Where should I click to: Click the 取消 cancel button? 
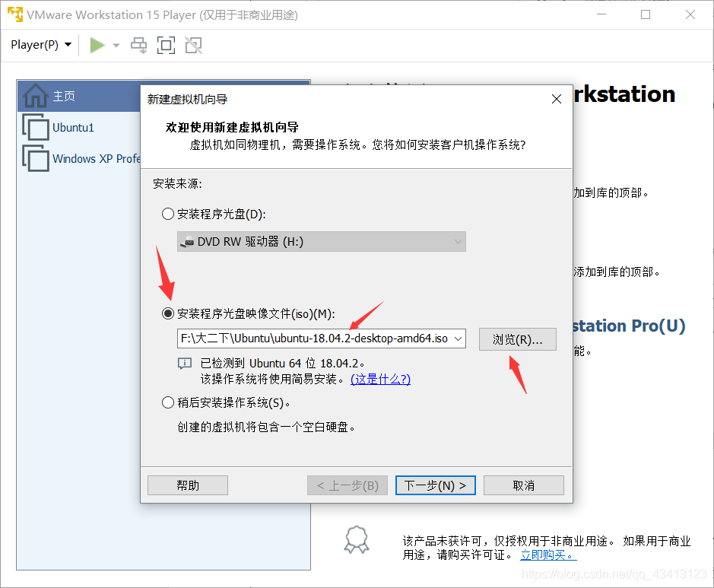[x=524, y=485]
